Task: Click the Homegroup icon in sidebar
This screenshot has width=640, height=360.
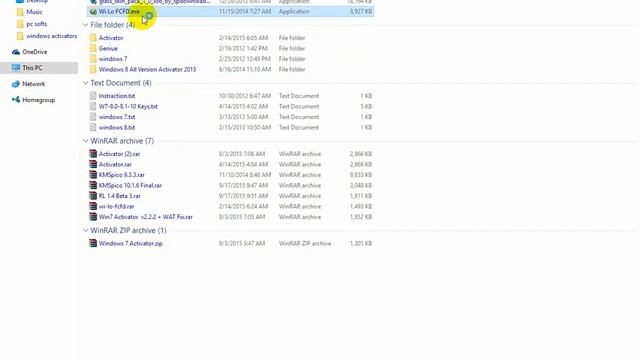Action: 16,100
